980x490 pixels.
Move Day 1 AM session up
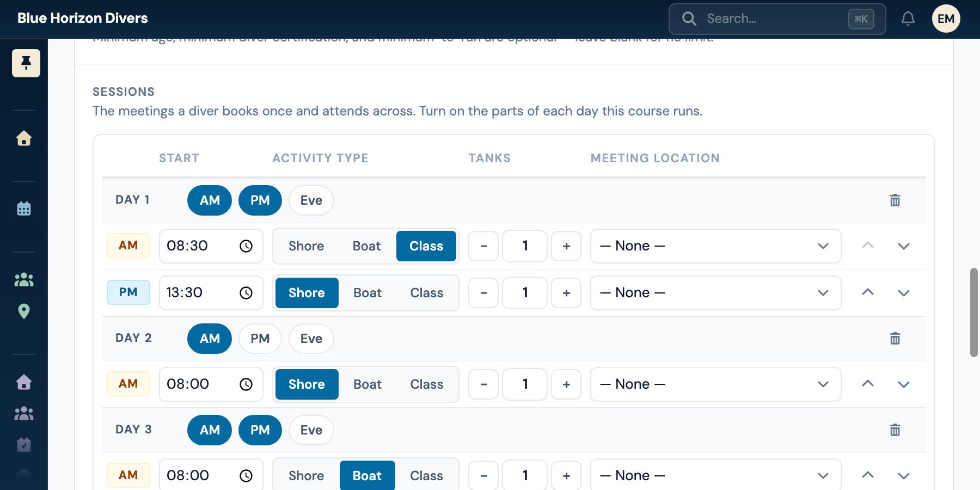click(868, 246)
